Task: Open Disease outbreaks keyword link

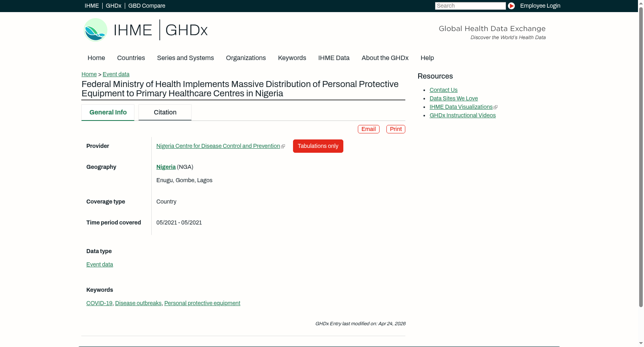Action: (138, 303)
